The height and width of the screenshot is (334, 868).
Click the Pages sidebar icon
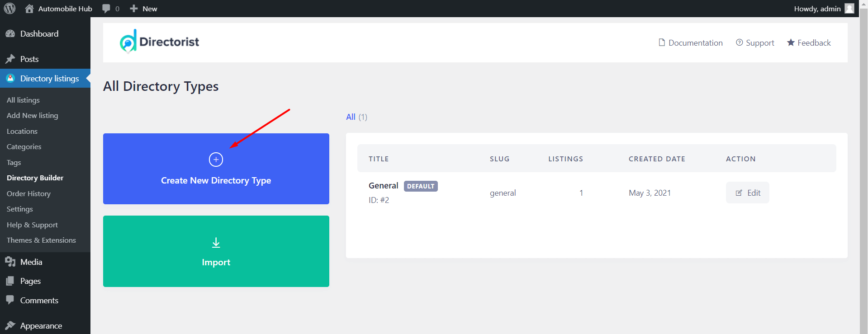click(x=10, y=281)
